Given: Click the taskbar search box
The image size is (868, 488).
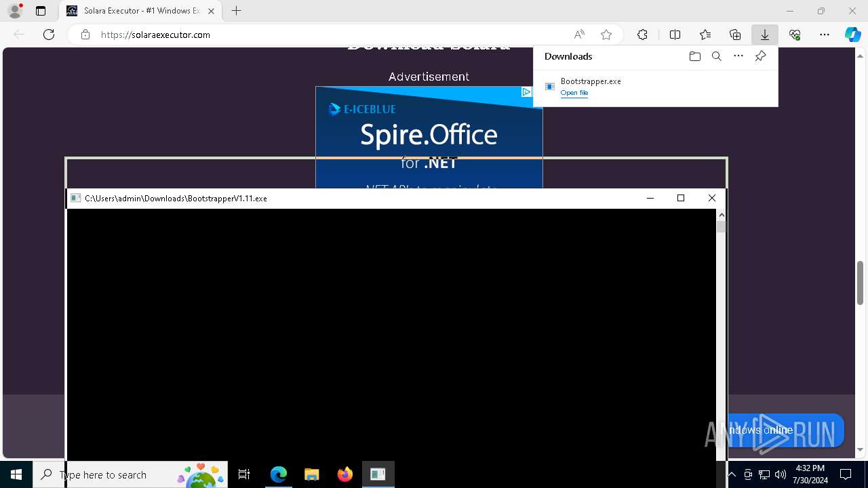Looking at the screenshot, I should (x=130, y=474).
